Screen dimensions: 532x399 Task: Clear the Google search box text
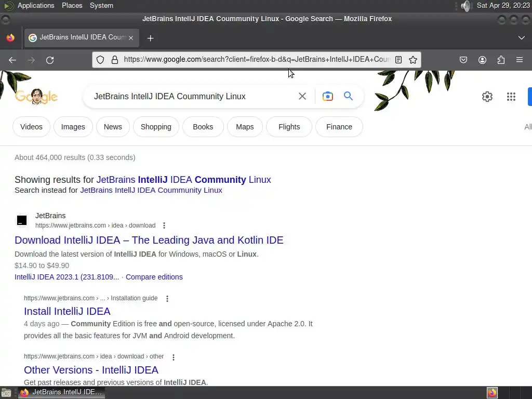(x=302, y=96)
